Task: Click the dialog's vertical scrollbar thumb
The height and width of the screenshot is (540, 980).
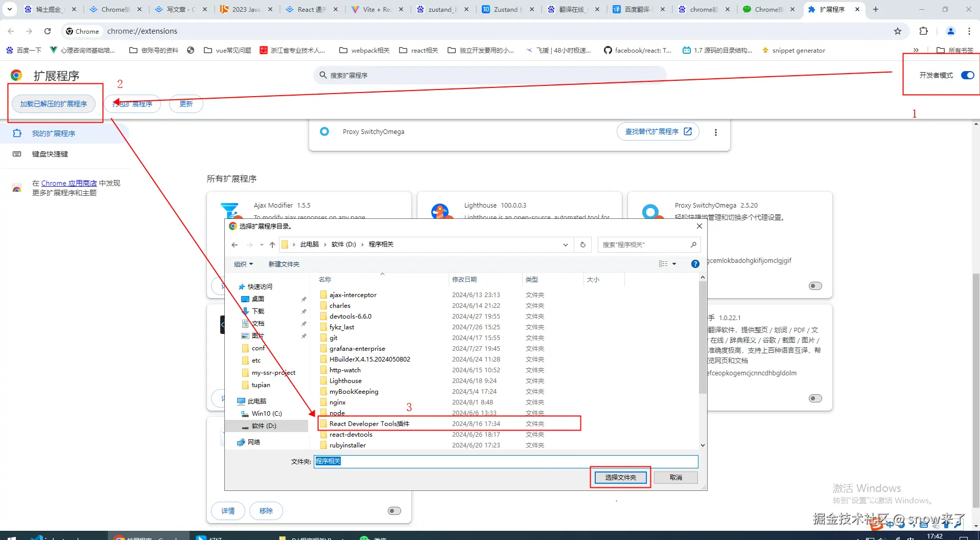Action: [703, 337]
